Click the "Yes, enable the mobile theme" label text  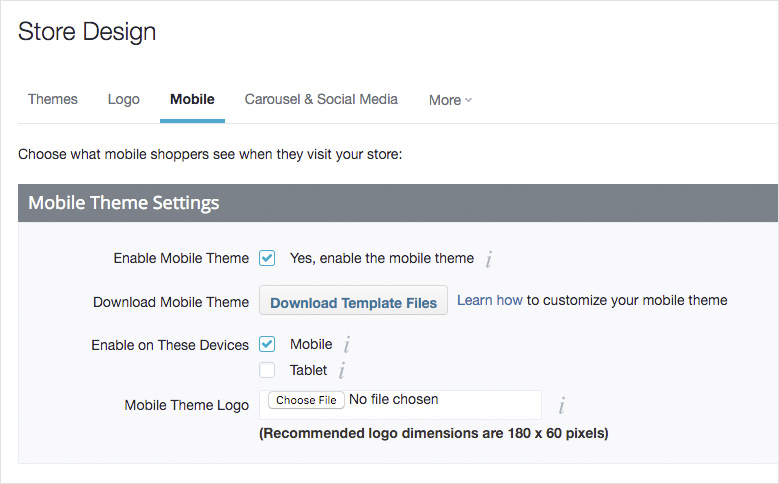382,258
